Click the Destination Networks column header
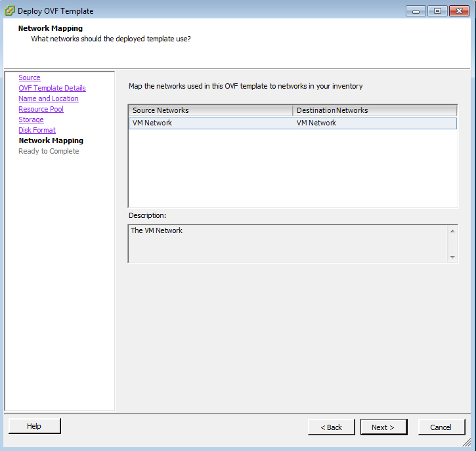Image resolution: width=476 pixels, height=451 pixels. 375,110
